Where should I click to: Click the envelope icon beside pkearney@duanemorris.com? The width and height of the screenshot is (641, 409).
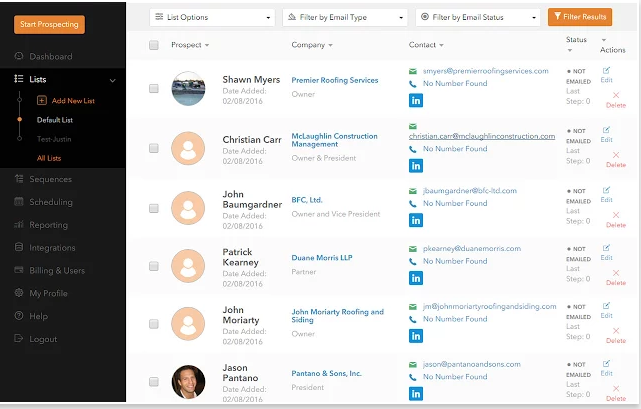(x=413, y=249)
